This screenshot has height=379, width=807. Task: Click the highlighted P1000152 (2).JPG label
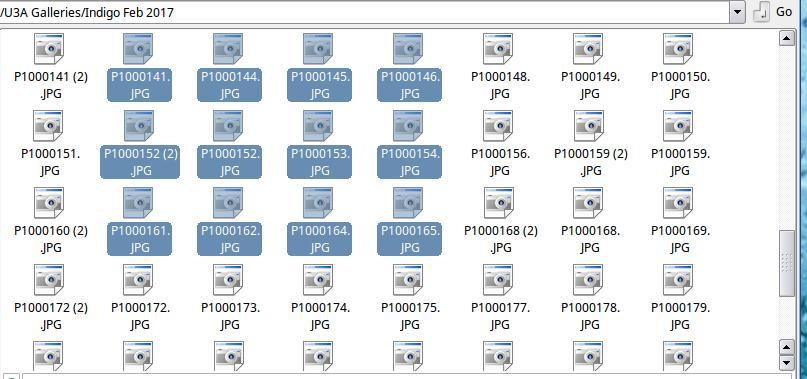(x=140, y=162)
